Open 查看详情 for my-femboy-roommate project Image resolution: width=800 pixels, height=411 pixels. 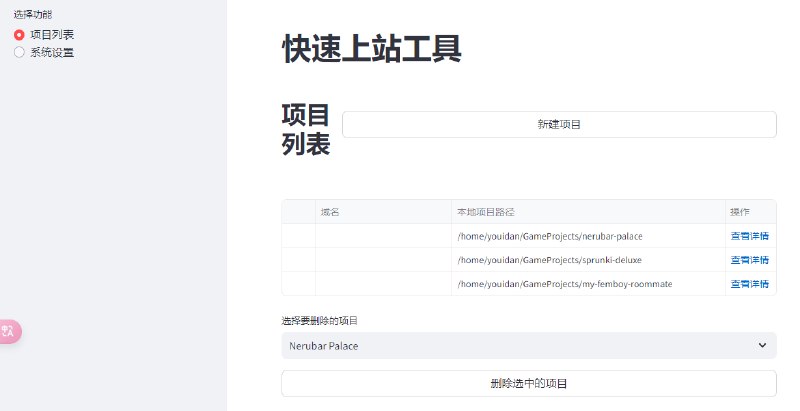pos(749,284)
